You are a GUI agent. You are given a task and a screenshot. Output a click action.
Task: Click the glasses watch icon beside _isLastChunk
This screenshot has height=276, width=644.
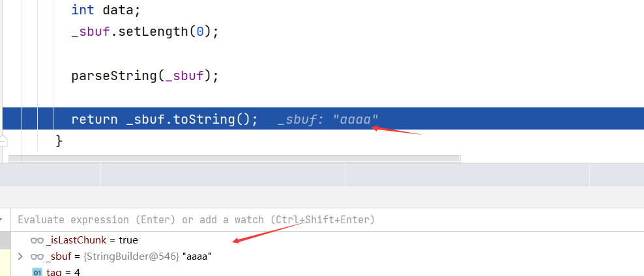pos(37,240)
